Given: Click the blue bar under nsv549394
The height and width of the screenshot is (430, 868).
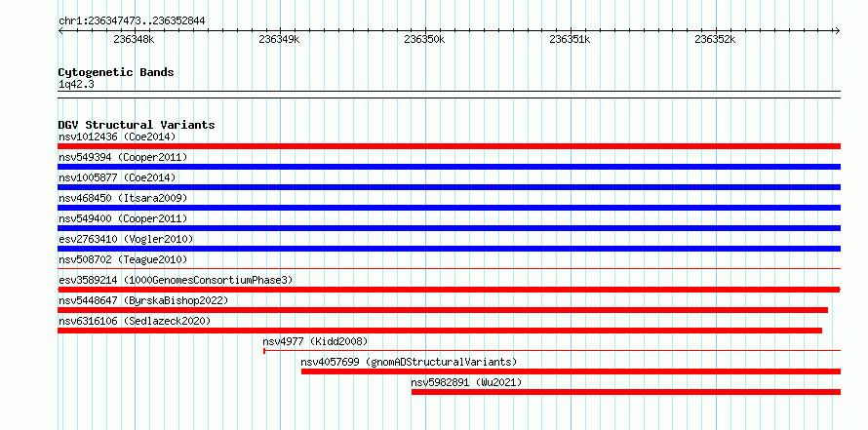Looking at the screenshot, I should (x=449, y=167).
